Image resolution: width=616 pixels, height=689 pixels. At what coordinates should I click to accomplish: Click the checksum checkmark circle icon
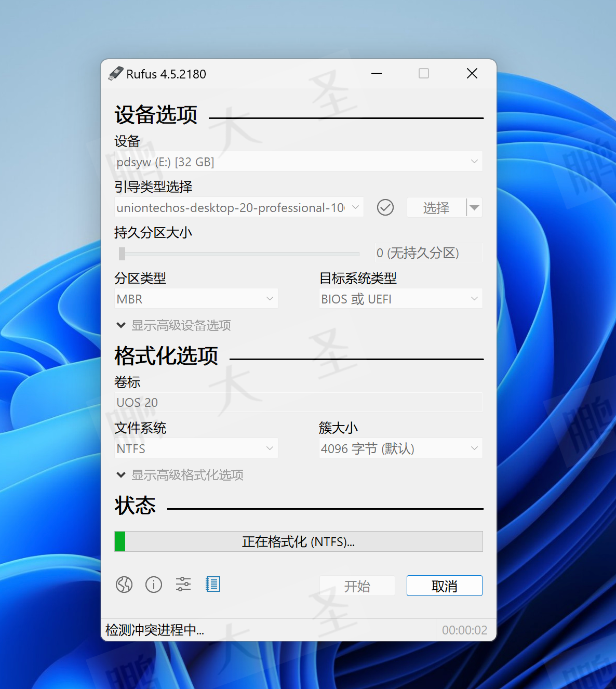click(385, 207)
